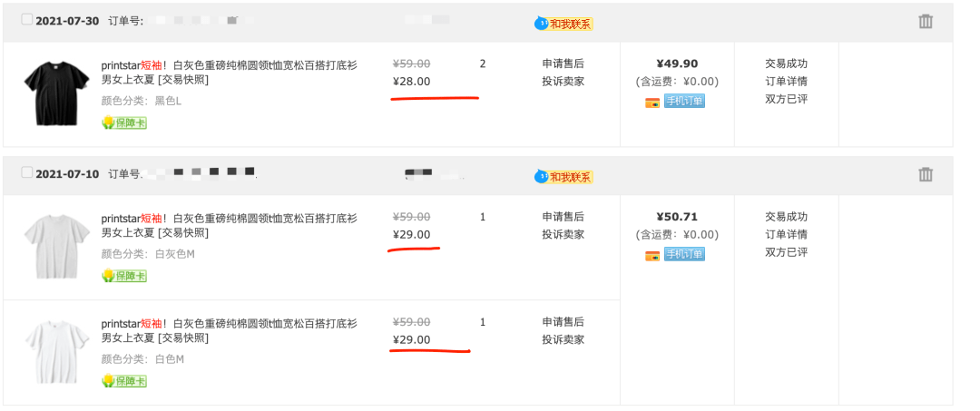Click 手机订单 badge under ¥50.71 total
Image resolution: width=980 pixels, height=411 pixels.
coord(684,255)
